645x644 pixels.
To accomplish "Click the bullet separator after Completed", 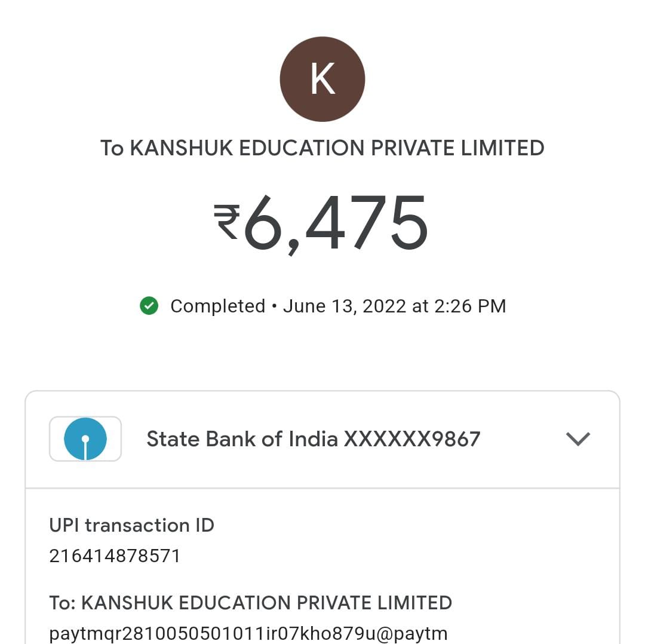I will click(x=274, y=306).
